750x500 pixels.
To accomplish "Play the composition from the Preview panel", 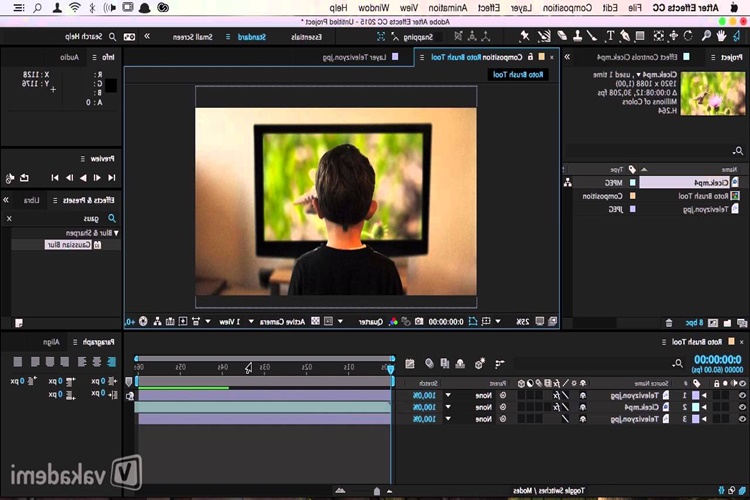I will tap(83, 178).
